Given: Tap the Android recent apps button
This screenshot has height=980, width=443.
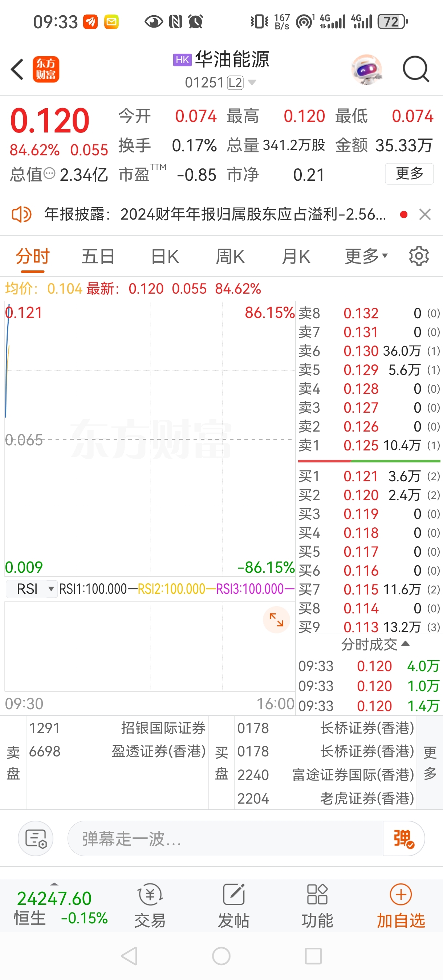Looking at the screenshot, I should click(313, 956).
